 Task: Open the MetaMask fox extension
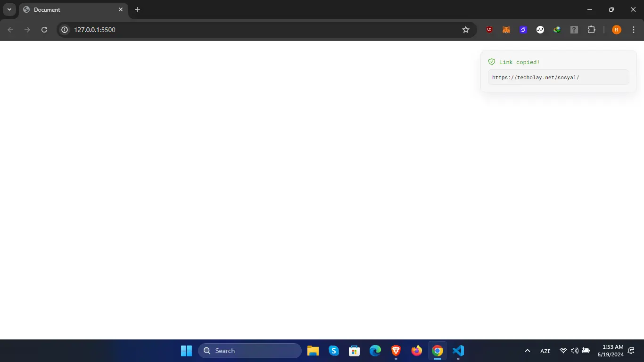[x=506, y=30]
